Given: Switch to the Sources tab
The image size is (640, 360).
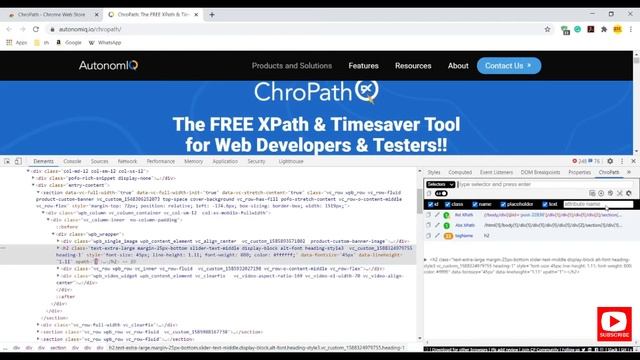Looking at the screenshot, I should tap(100, 161).
